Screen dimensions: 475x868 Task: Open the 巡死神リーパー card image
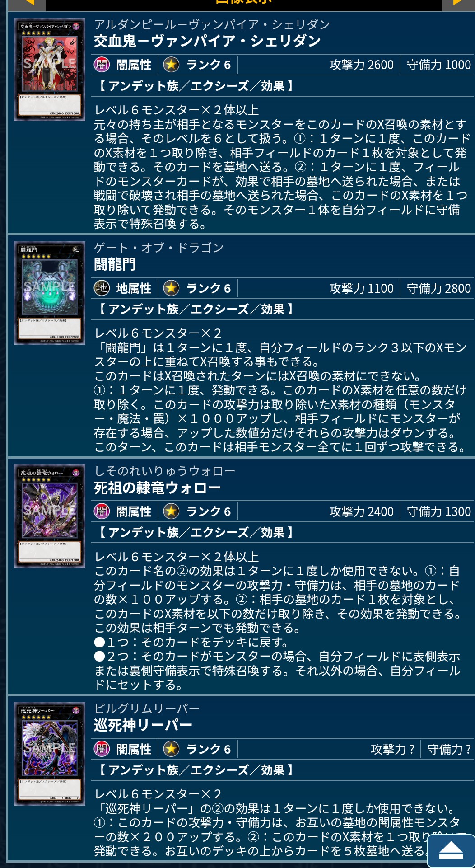(x=50, y=754)
